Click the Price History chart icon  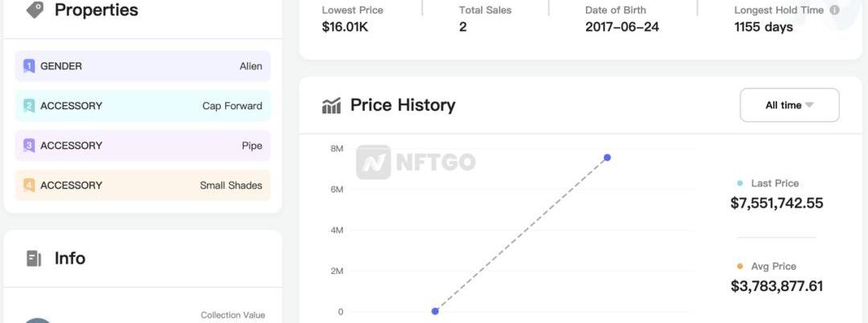coord(331,105)
